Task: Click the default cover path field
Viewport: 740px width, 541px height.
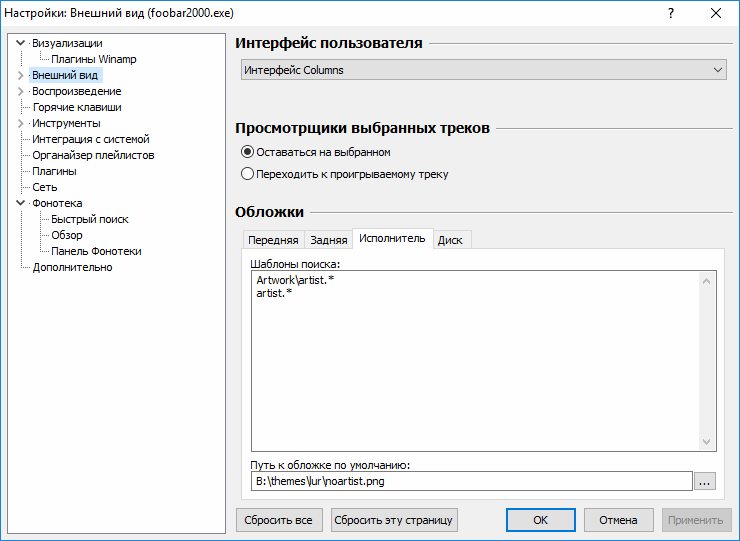Action: (x=470, y=482)
